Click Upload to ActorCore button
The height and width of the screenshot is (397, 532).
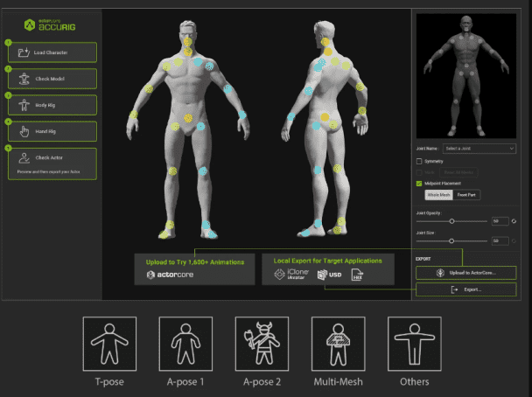pos(466,273)
